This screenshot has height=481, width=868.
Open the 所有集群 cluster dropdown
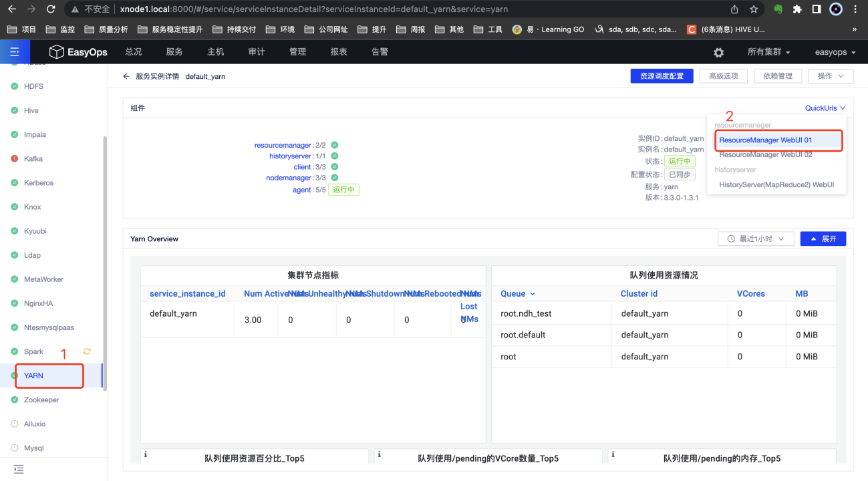point(768,52)
